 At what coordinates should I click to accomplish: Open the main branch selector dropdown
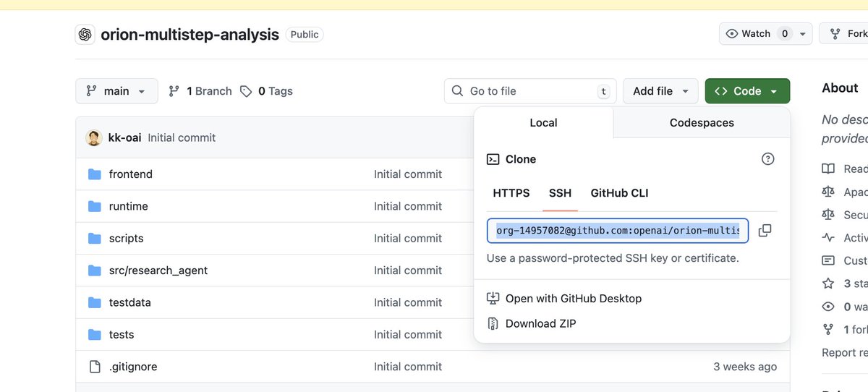116,91
